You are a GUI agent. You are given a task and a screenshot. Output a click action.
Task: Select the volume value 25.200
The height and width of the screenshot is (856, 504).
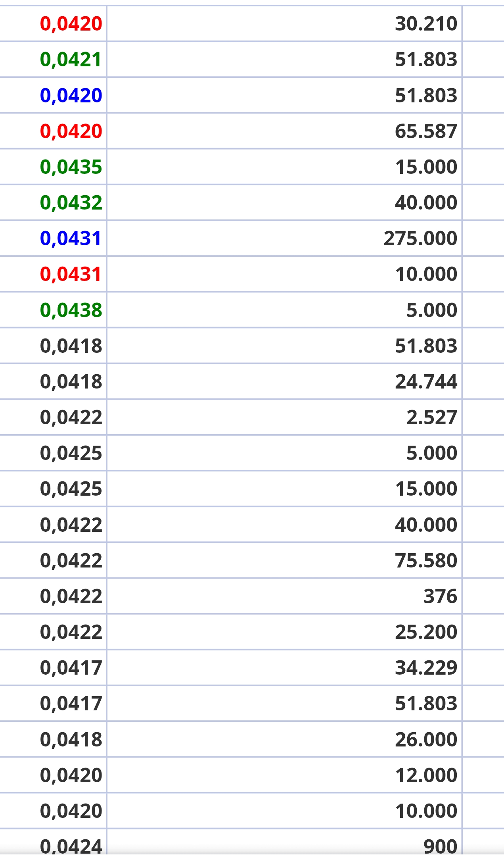coord(426,632)
